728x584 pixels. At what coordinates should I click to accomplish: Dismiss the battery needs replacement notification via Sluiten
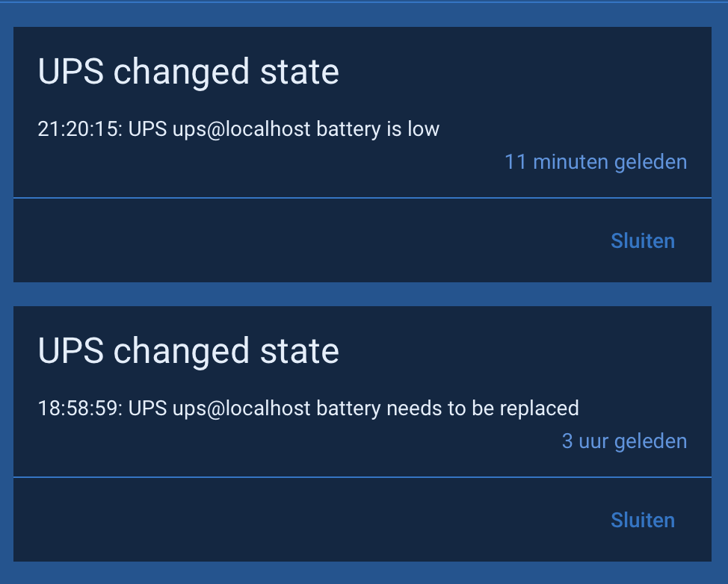point(642,520)
